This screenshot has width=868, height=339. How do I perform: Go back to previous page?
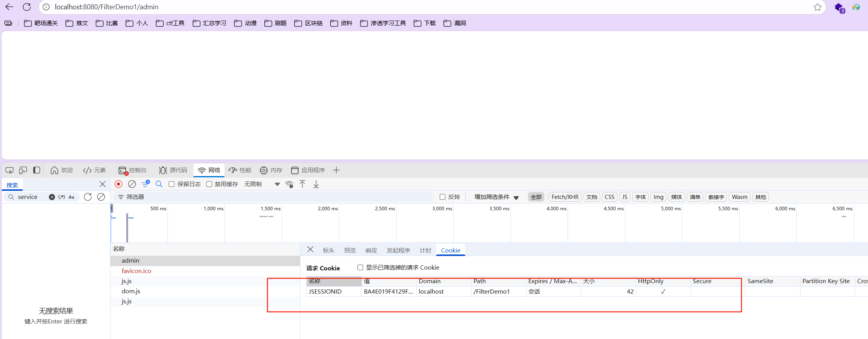point(9,7)
